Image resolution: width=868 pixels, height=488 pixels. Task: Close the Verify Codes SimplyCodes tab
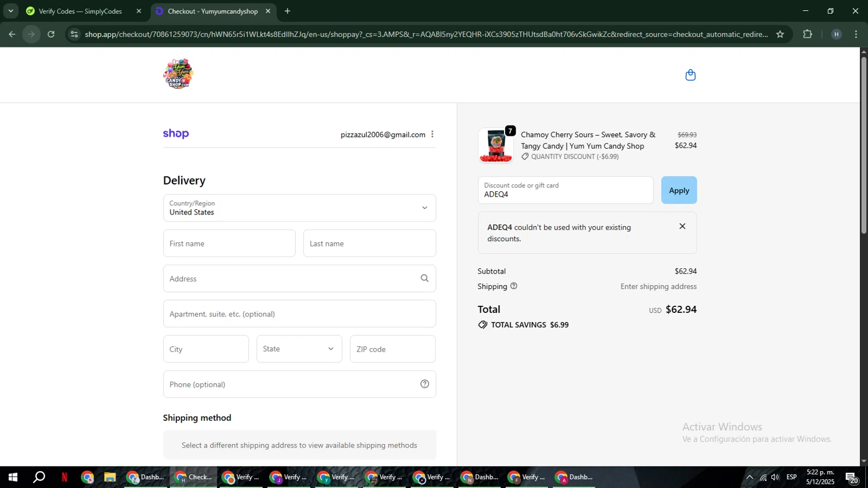139,11
